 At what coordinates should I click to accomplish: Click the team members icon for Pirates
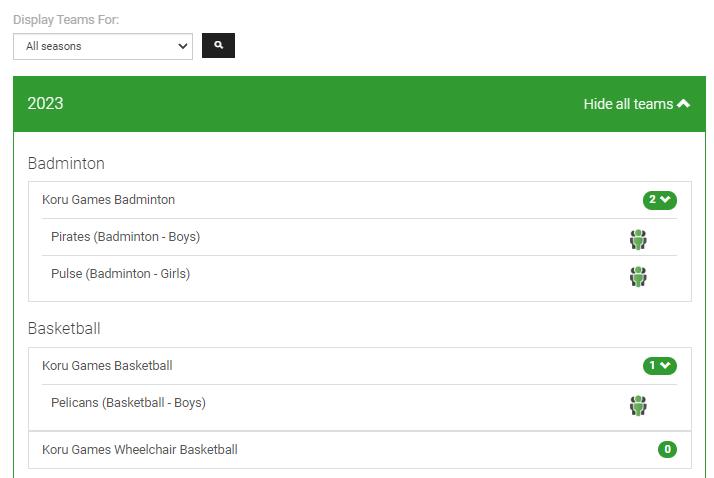pos(638,239)
